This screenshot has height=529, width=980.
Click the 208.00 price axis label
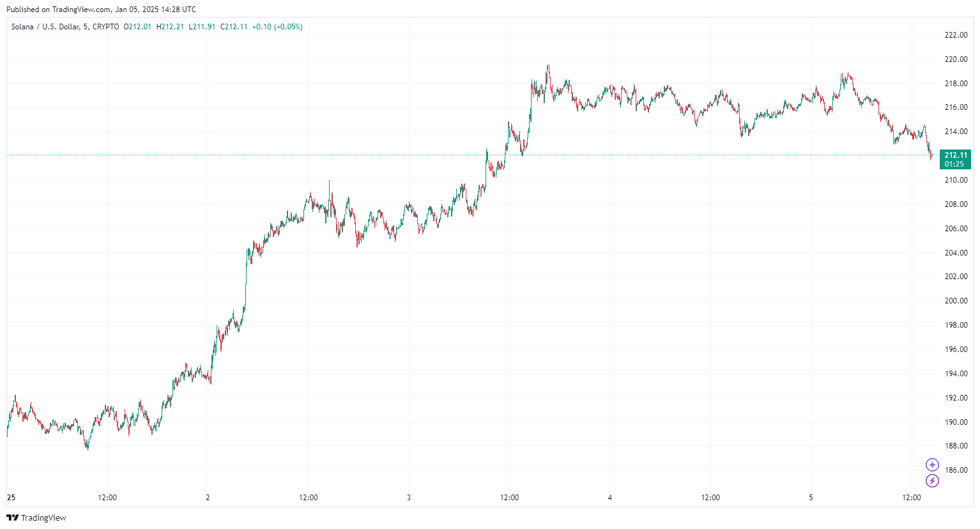tap(956, 204)
